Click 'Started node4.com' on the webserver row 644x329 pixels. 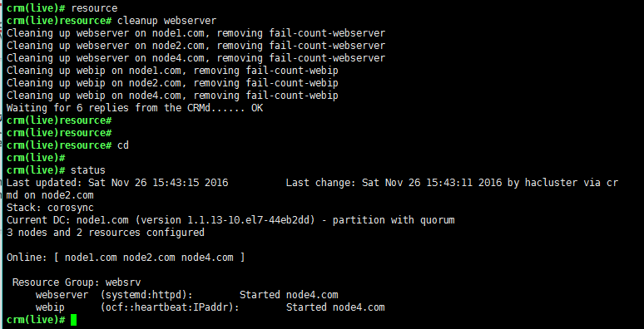pyautogui.click(x=289, y=295)
